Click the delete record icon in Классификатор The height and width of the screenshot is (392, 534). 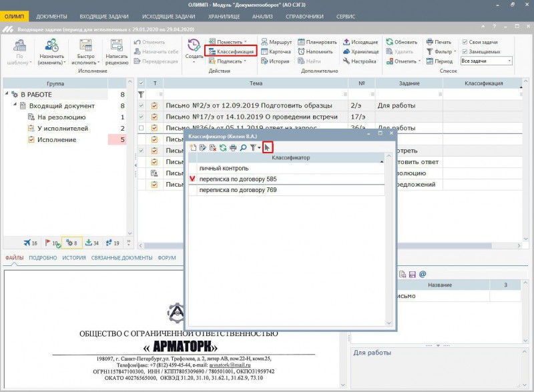click(213, 148)
